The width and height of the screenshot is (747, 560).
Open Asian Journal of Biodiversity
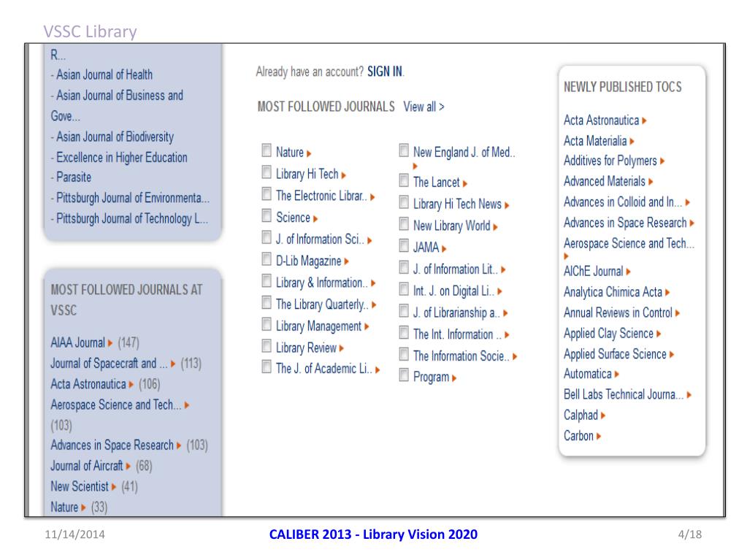click(115, 137)
